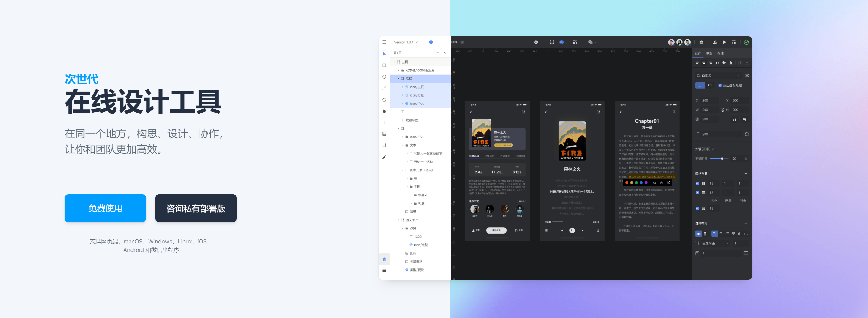The image size is (868, 318).
Task: Open the blue comment bubble icon
Action: pyautogui.click(x=431, y=42)
